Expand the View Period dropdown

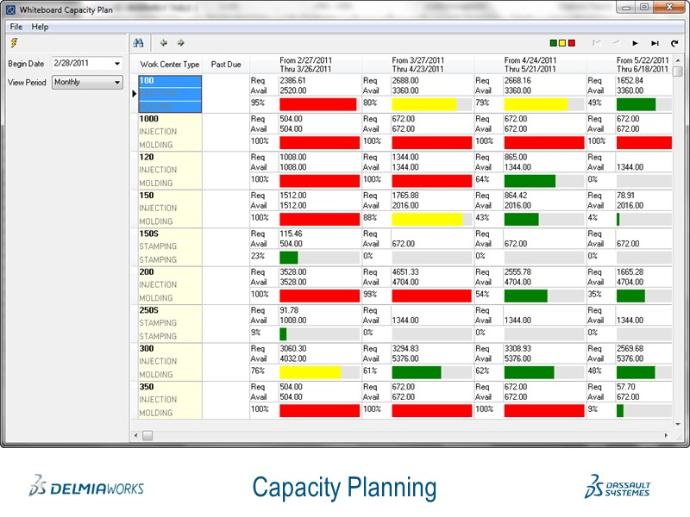(x=117, y=82)
